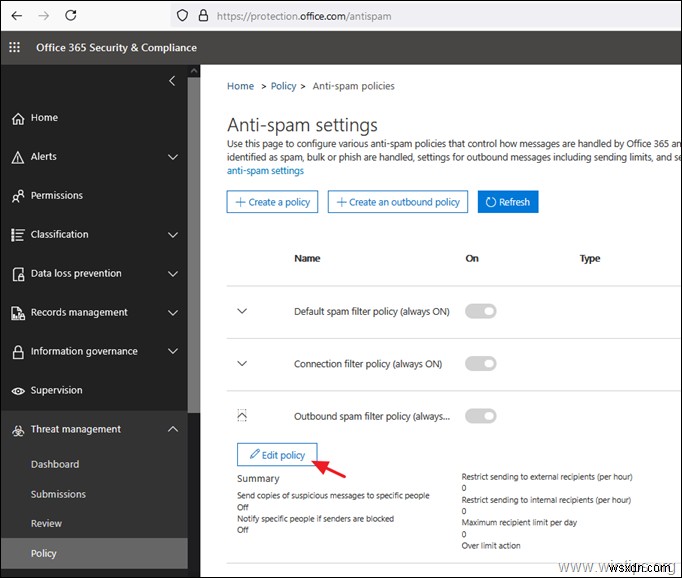Screen dimensions: 682x578
Task: Click the Create a policy button
Action: pyautogui.click(x=272, y=202)
